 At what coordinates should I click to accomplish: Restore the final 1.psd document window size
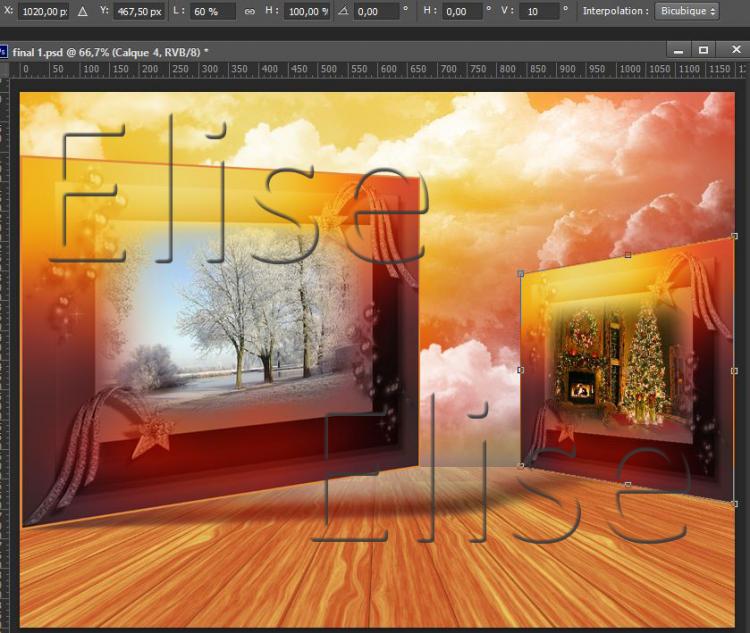tap(703, 50)
